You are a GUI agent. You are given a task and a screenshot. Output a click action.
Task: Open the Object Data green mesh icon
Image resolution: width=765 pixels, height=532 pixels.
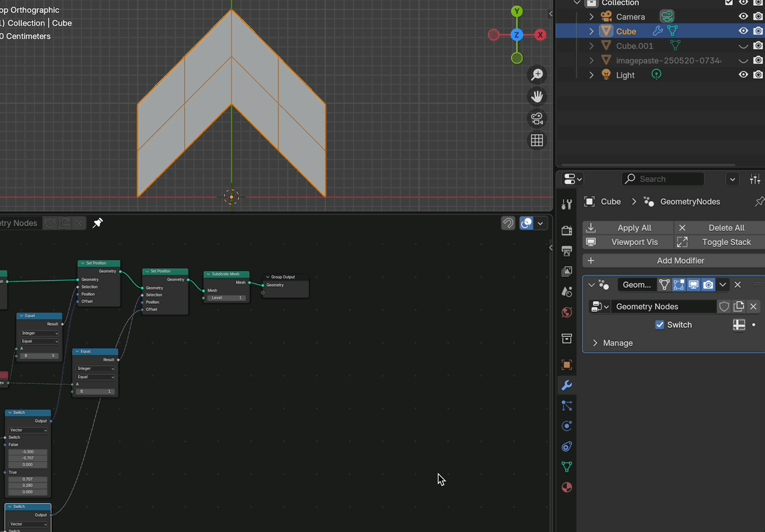566,467
